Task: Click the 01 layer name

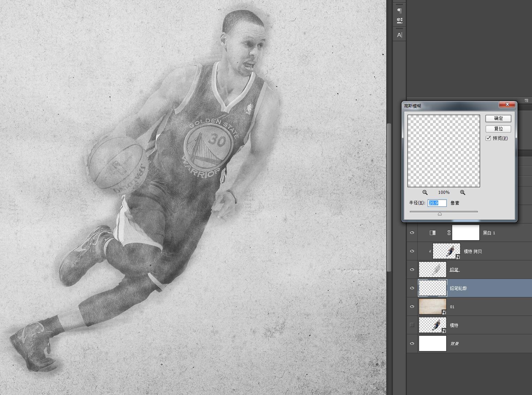Action: (x=452, y=307)
